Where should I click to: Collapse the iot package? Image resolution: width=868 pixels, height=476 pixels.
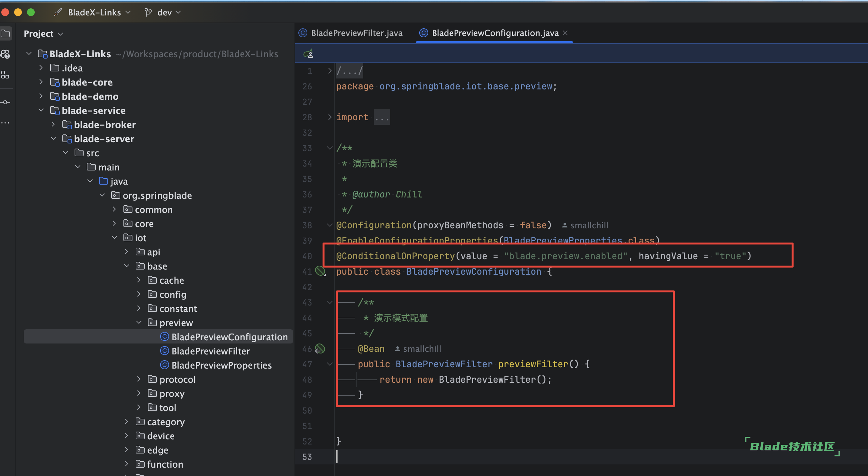click(x=114, y=238)
